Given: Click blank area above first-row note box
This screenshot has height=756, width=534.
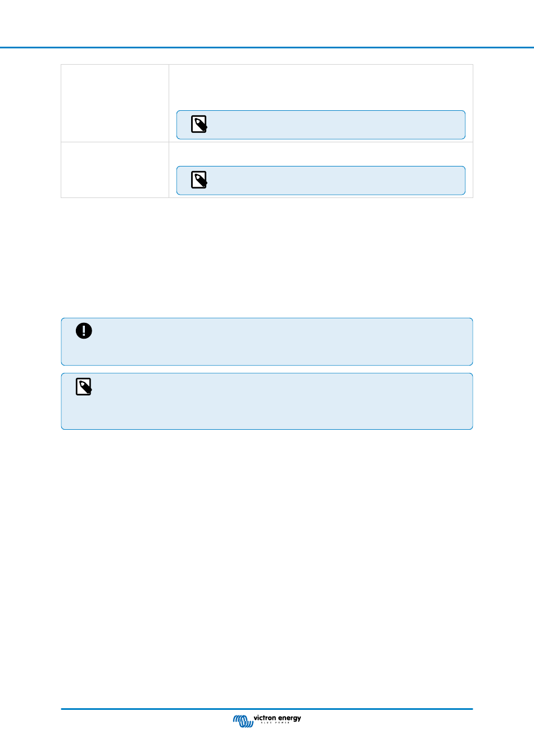Looking at the screenshot, I should pyautogui.click(x=321, y=87).
